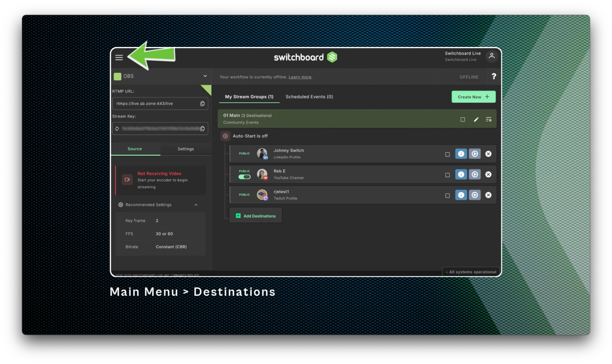Click the Create New button
The height and width of the screenshot is (364, 612).
(473, 97)
